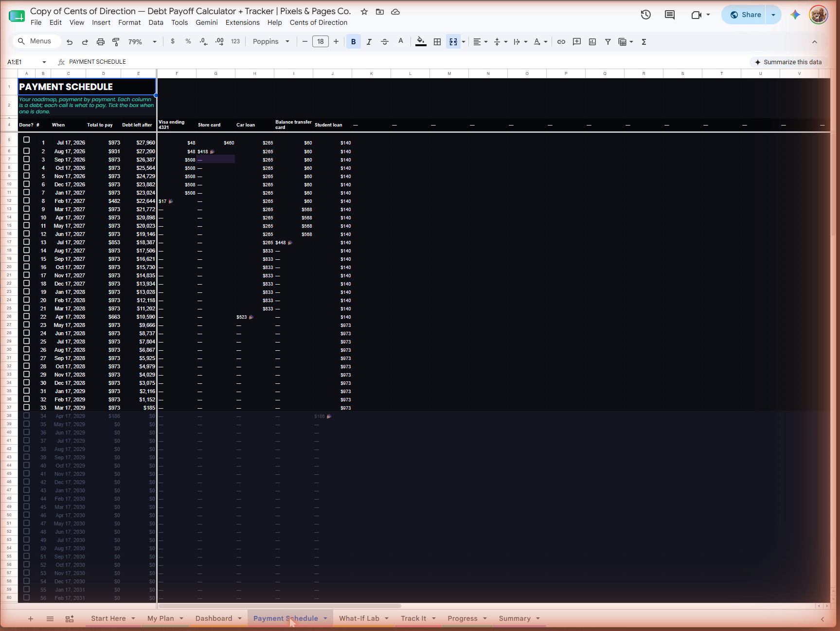Click the Google Sheets home icon

[x=17, y=16]
